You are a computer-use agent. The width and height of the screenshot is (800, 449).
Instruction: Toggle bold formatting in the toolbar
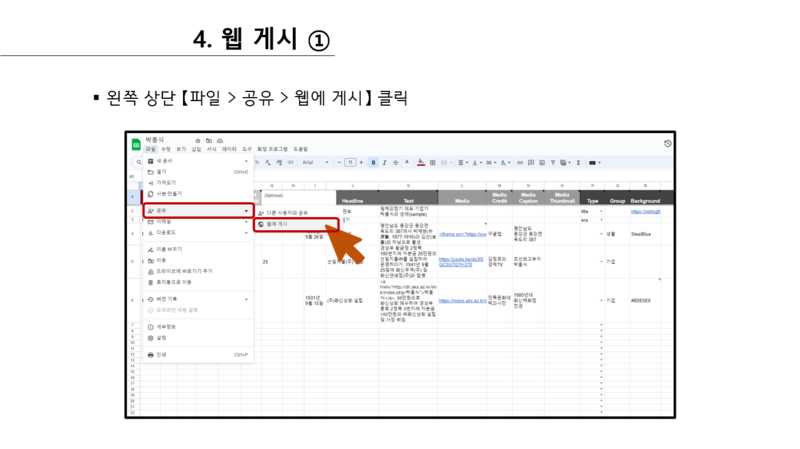[x=373, y=163]
